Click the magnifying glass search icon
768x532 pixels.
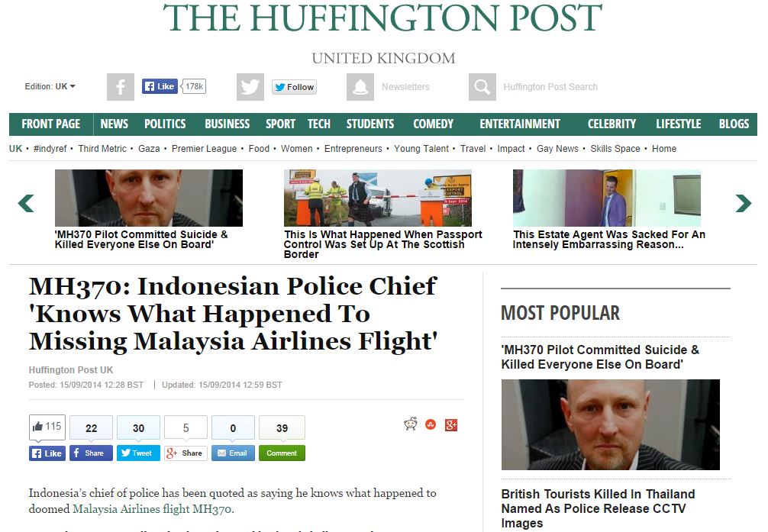pos(482,87)
